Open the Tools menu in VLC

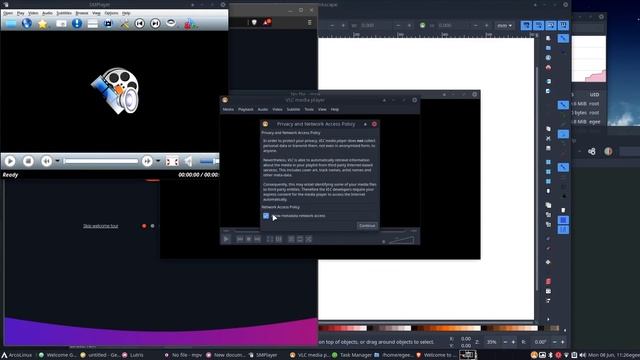coord(309,109)
